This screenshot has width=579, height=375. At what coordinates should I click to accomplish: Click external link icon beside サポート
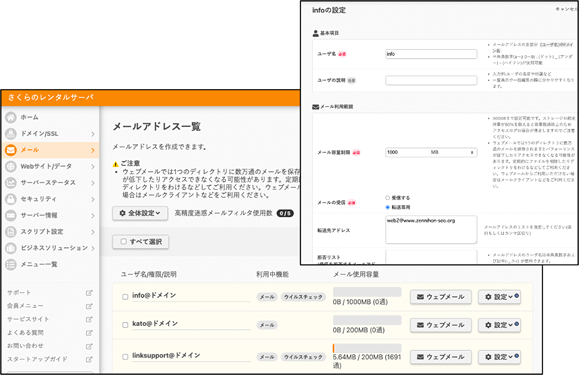[x=89, y=293]
